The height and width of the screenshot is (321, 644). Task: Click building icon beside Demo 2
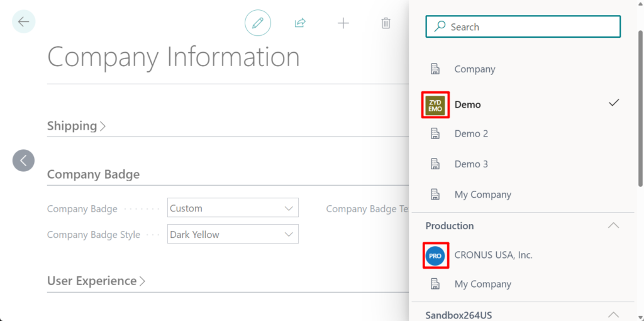(435, 133)
